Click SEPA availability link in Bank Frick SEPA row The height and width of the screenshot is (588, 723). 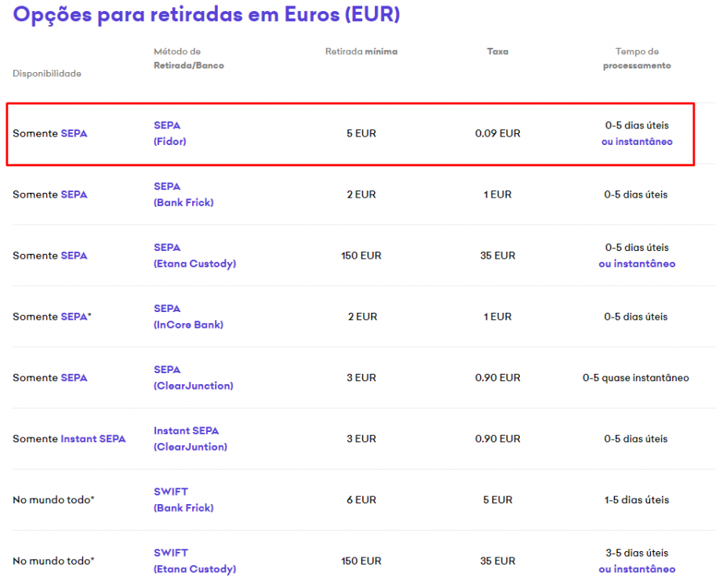74,194
